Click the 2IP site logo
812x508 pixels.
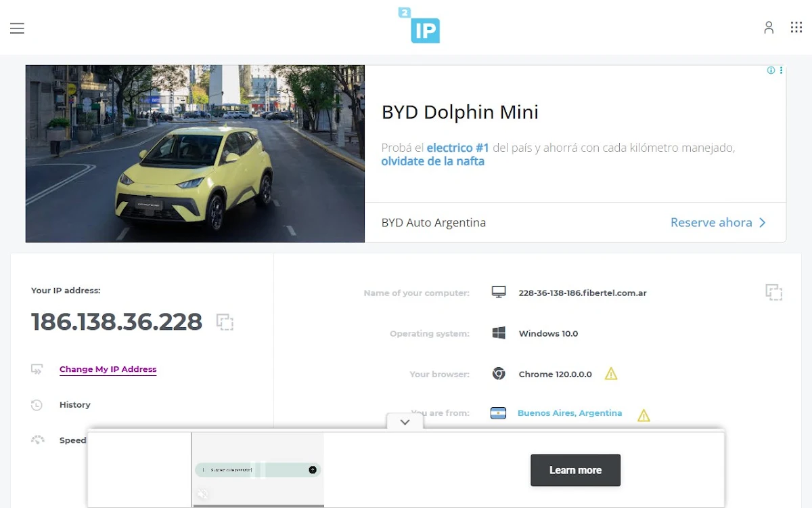419,25
